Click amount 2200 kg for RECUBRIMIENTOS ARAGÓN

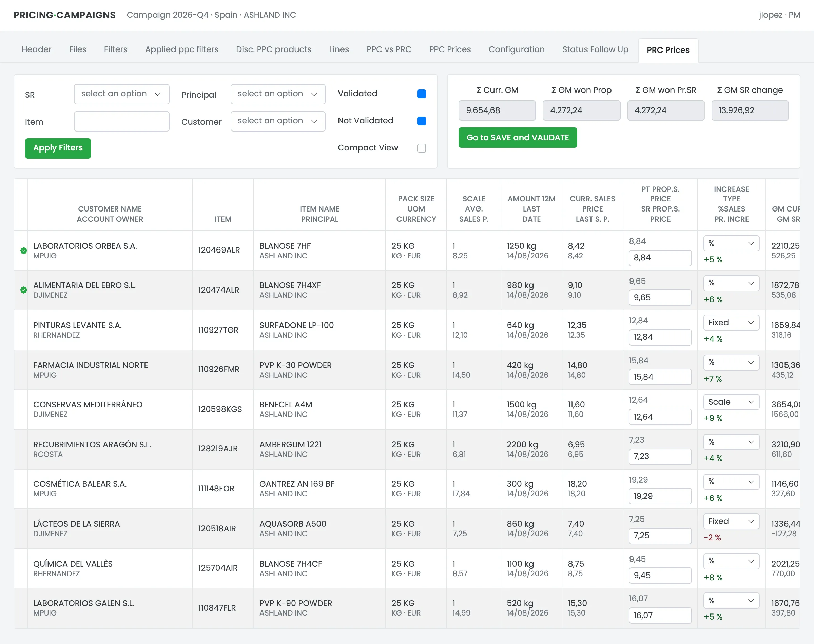point(522,445)
